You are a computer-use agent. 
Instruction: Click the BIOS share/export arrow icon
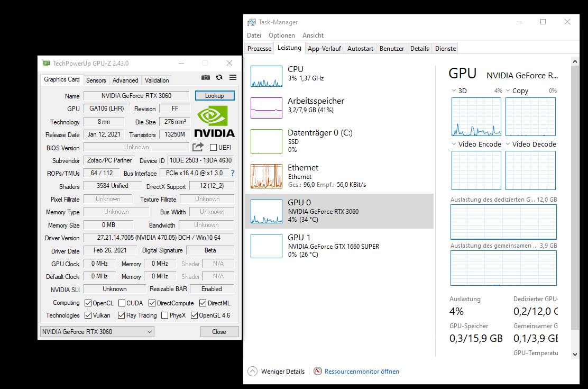point(198,147)
